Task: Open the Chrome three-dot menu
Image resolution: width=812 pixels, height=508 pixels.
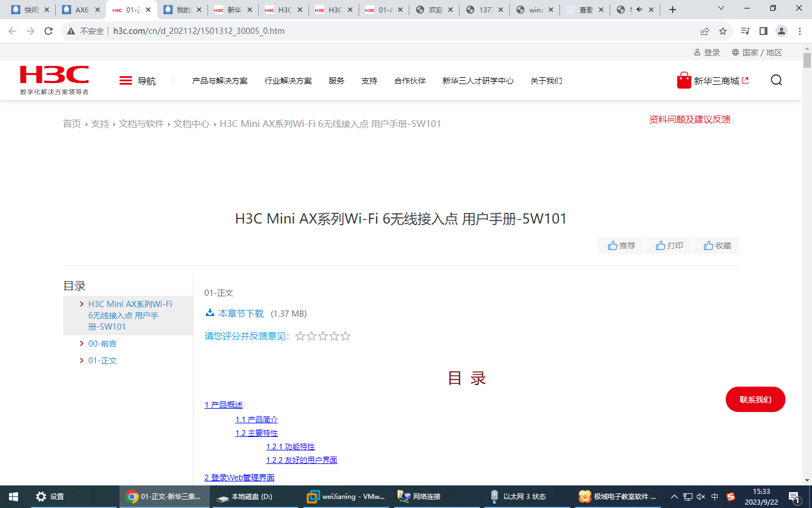Action: [800, 31]
